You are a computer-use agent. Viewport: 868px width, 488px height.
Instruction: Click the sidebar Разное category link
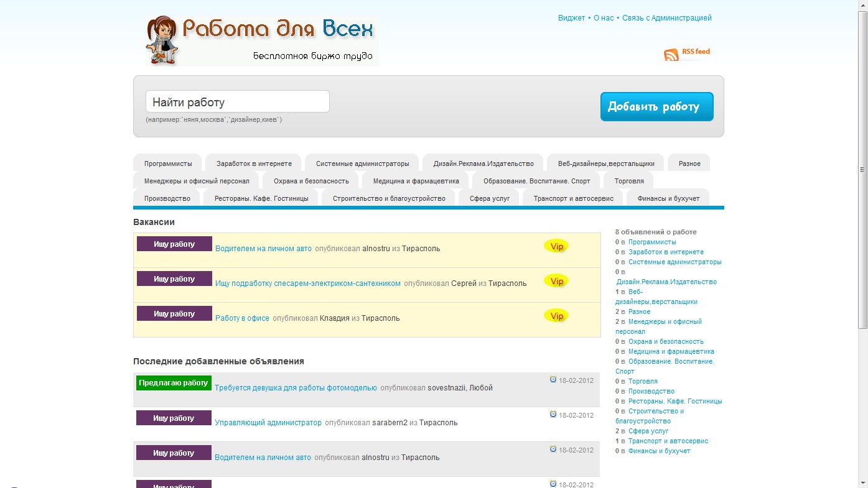tap(639, 311)
